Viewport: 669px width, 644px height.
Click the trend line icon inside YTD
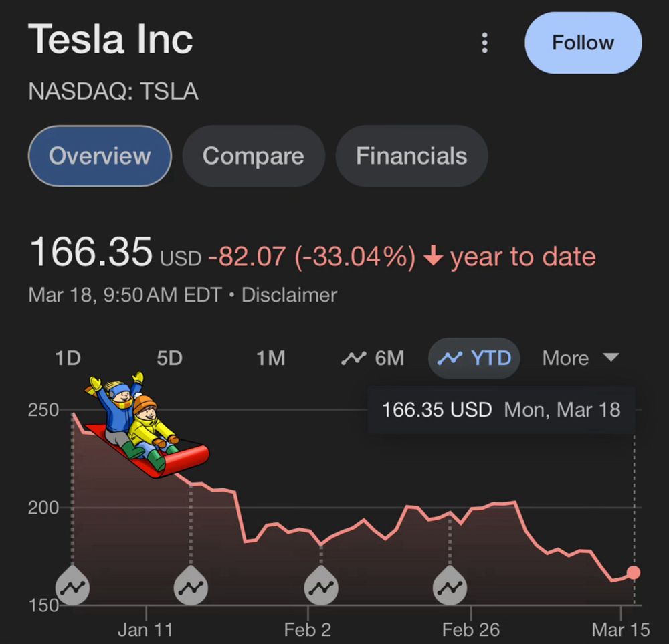tap(450, 358)
